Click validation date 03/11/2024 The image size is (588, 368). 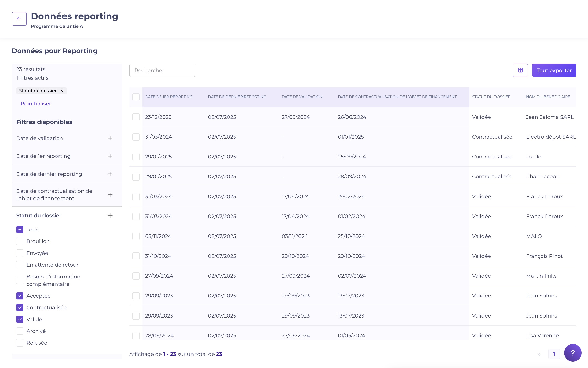pos(294,236)
